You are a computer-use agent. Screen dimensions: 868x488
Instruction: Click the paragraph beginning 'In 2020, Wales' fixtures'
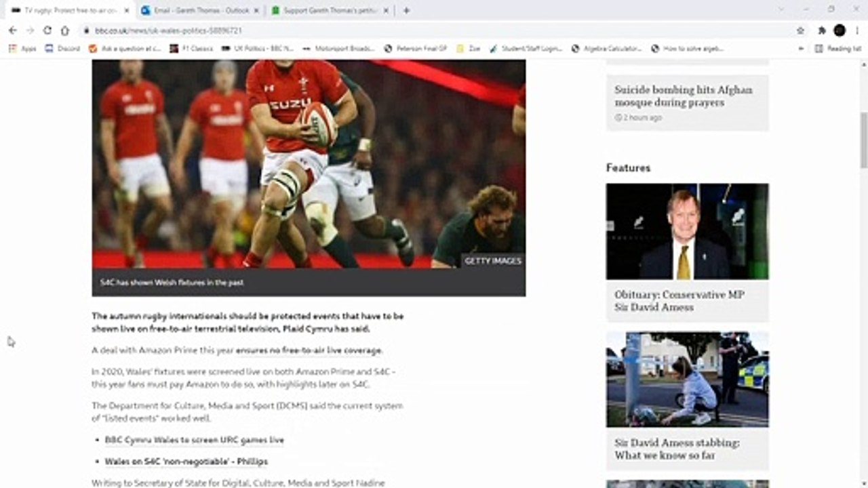click(x=243, y=378)
